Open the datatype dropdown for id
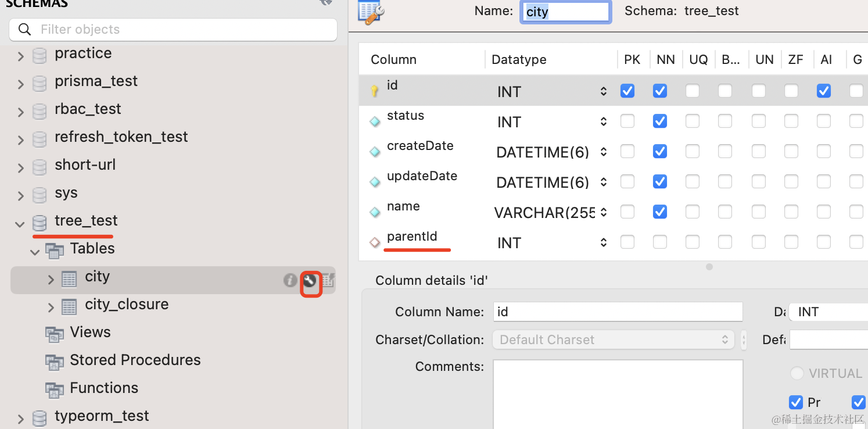 pos(604,91)
